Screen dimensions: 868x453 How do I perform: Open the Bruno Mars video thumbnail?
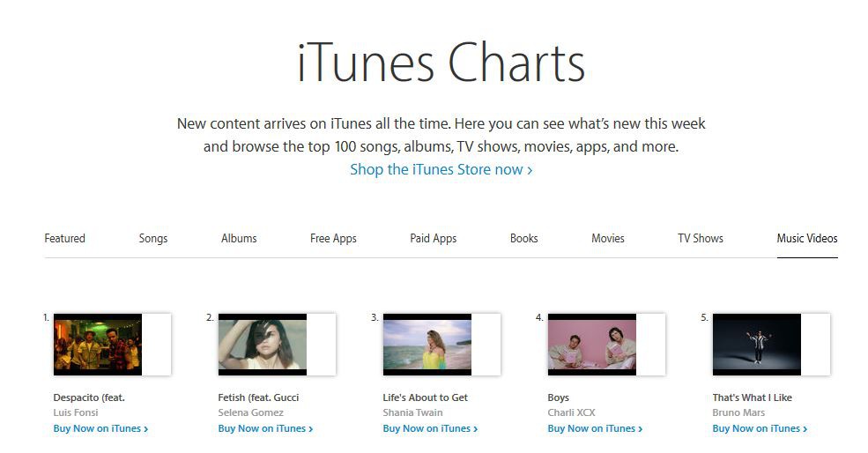[x=757, y=345]
